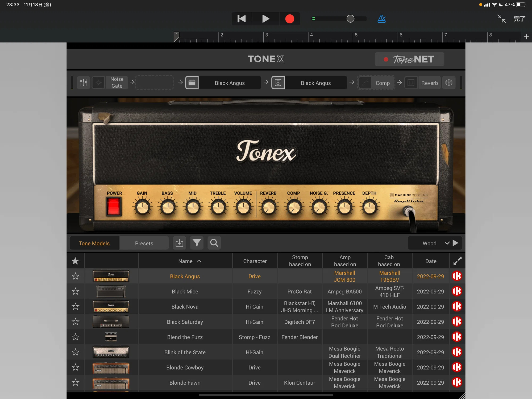Select Blink of the State thumbnail
This screenshot has width=532, height=399.
111,352
